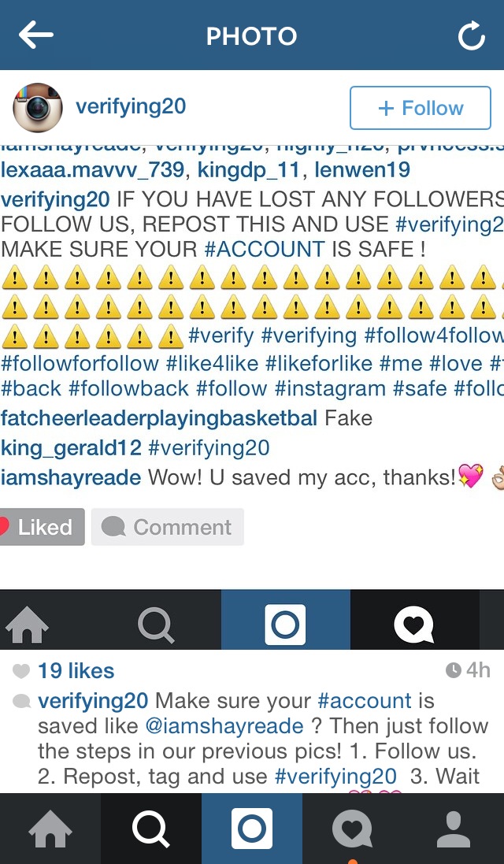The width and height of the screenshot is (504, 864).
Task: Tap the house icon in the embedded screenshot
Action: [27, 625]
